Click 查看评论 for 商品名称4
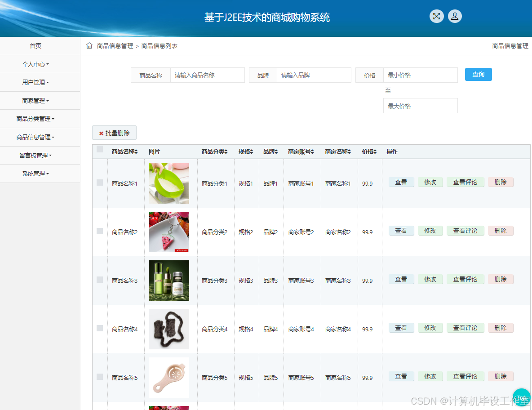This screenshot has width=532, height=410. tap(465, 328)
